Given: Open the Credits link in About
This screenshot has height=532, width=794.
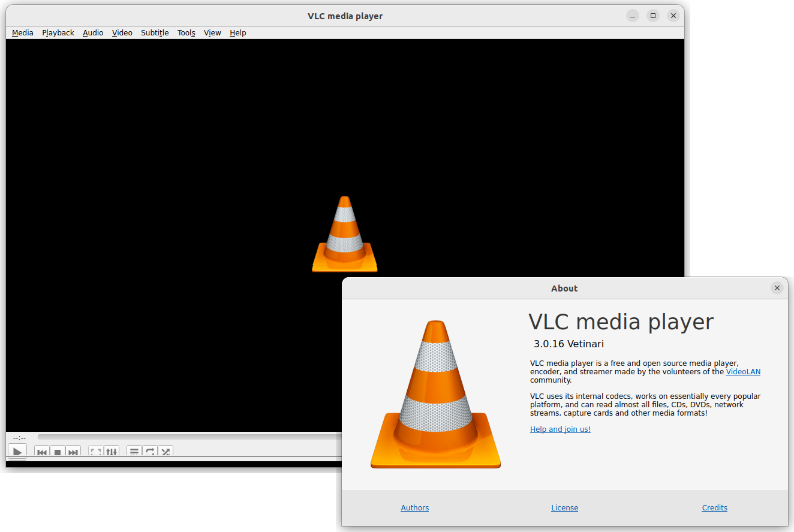Looking at the screenshot, I should tap(715, 508).
